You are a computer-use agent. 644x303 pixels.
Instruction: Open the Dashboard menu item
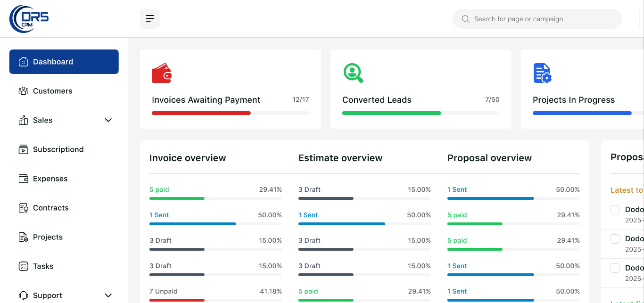click(x=64, y=62)
